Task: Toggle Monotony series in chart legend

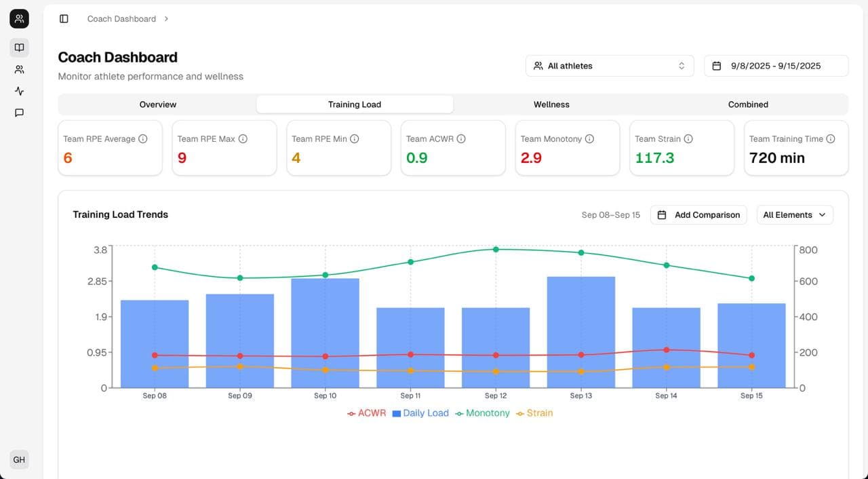Action: click(482, 413)
